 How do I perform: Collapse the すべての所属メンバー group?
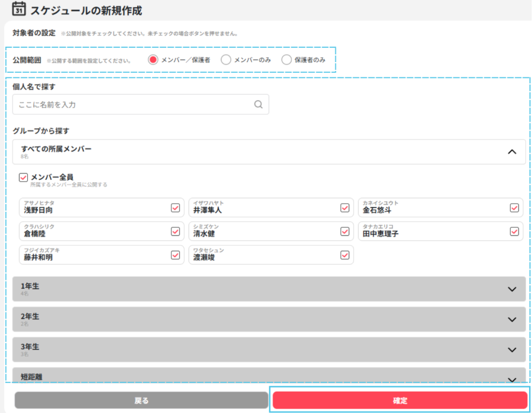[x=512, y=152]
